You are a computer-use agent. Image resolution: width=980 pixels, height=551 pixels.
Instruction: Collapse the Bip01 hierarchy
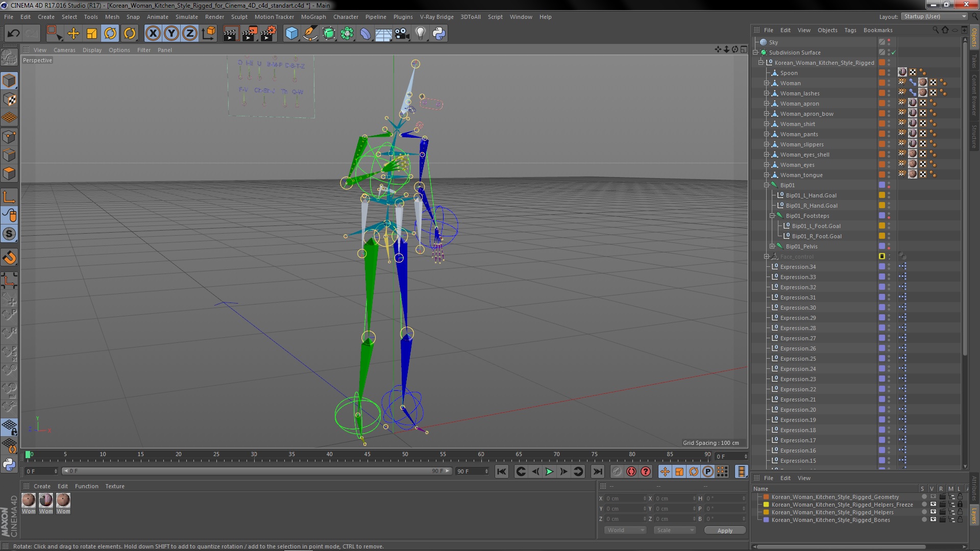coord(766,185)
